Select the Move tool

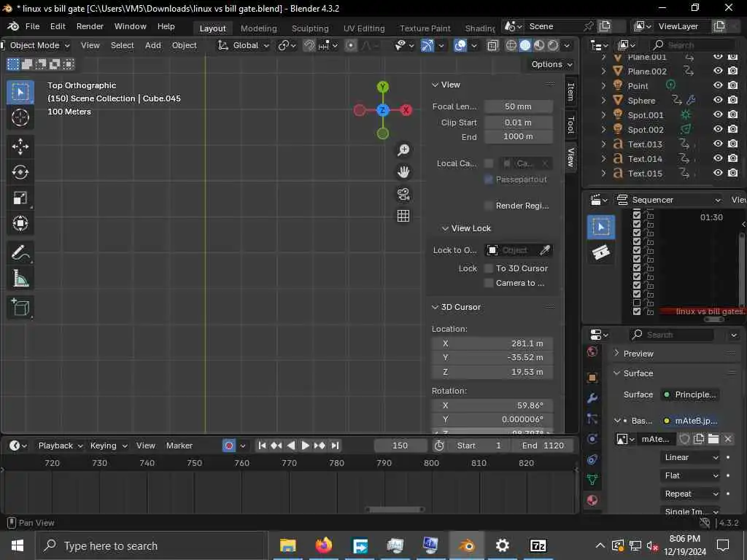coord(20,146)
